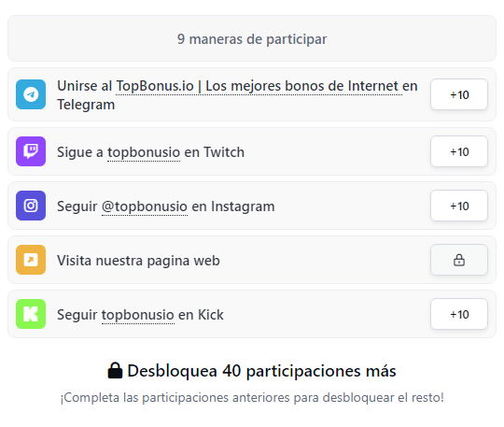Click the blue Telegram icon
The image size is (504, 427).
pos(31,94)
